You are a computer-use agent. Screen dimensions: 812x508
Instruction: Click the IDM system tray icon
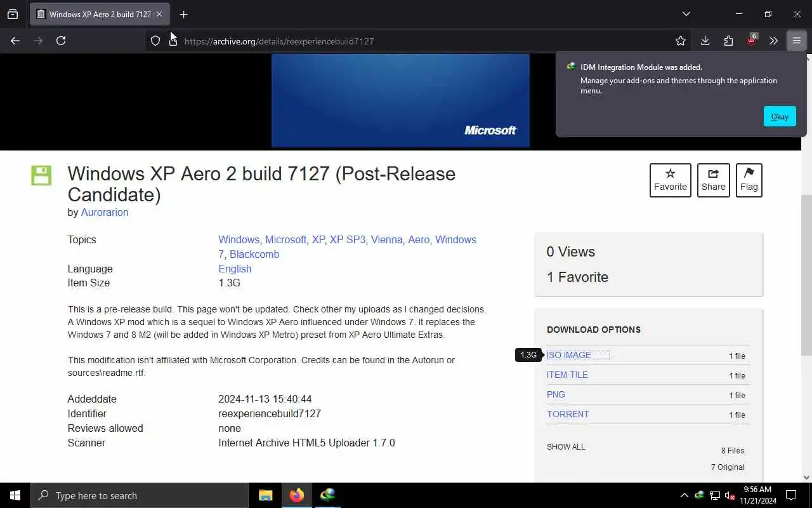pyautogui.click(x=699, y=495)
